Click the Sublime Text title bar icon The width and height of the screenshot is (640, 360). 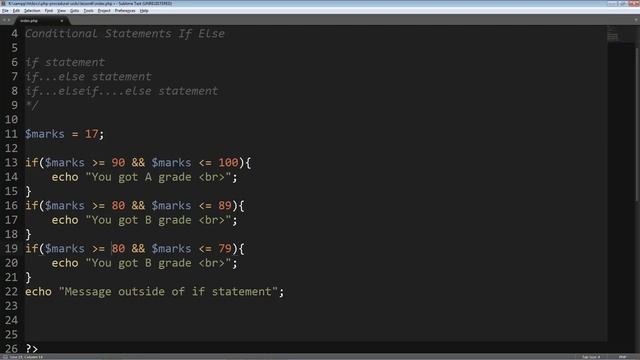click(3, 3)
